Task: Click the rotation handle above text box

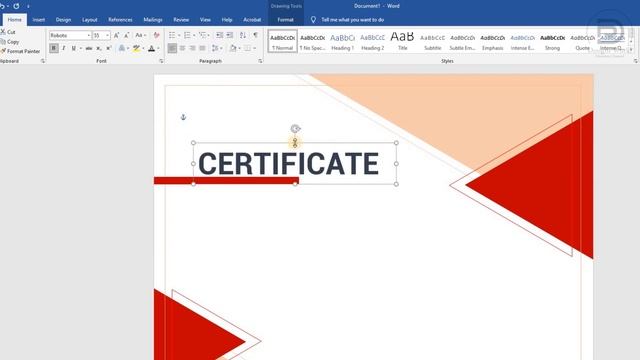Action: pos(296,129)
